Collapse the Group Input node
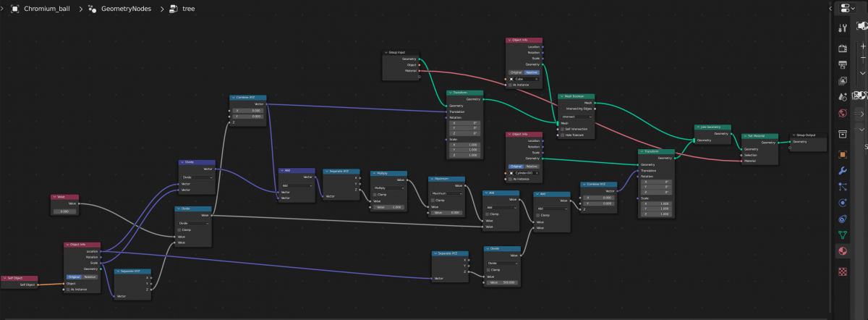Image resolution: width=868 pixels, height=320 pixels. pos(386,52)
